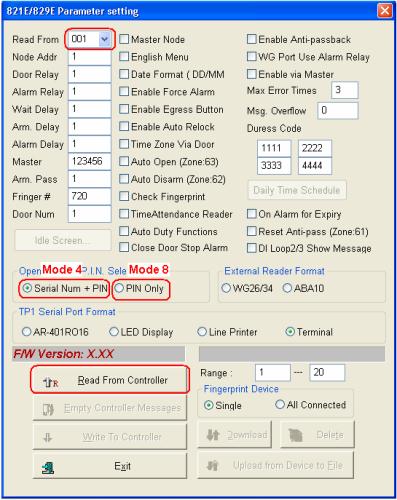
Task: Click the Range end field showing 20
Action: [x=327, y=372]
